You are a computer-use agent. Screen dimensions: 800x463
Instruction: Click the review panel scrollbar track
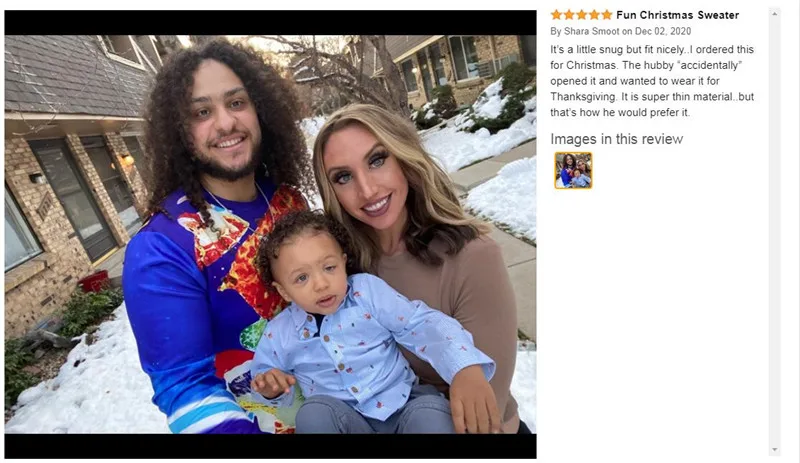(x=774, y=232)
